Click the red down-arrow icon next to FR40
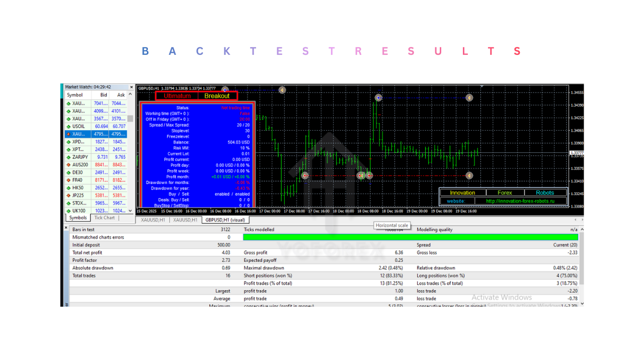This screenshot has height=362, width=644. point(67,179)
